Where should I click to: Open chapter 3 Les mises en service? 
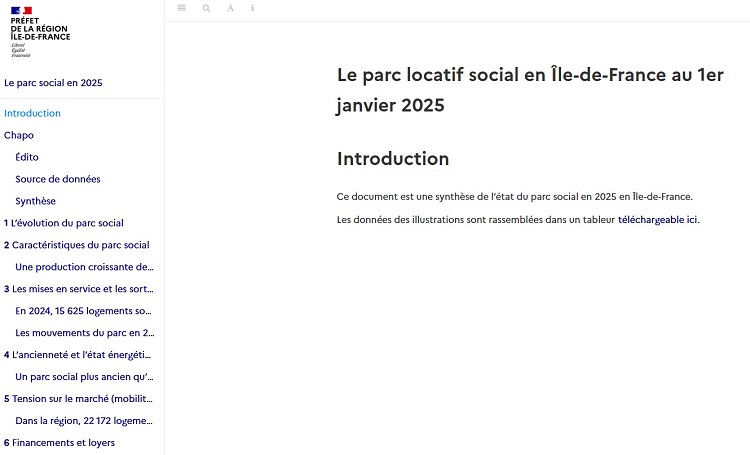click(79, 289)
